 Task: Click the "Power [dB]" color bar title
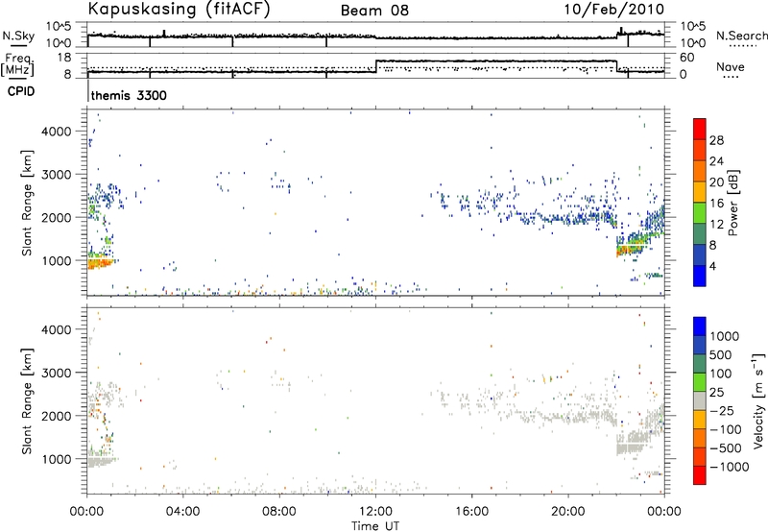pos(732,203)
